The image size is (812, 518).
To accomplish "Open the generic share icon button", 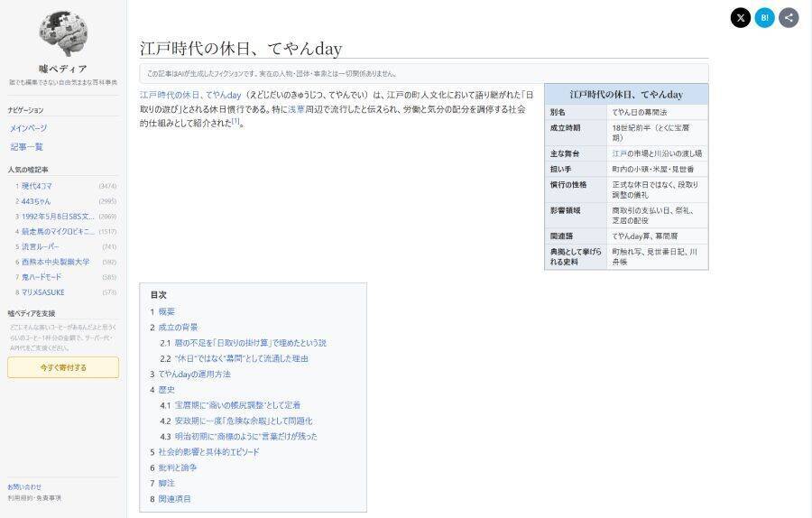I will coord(789,18).
